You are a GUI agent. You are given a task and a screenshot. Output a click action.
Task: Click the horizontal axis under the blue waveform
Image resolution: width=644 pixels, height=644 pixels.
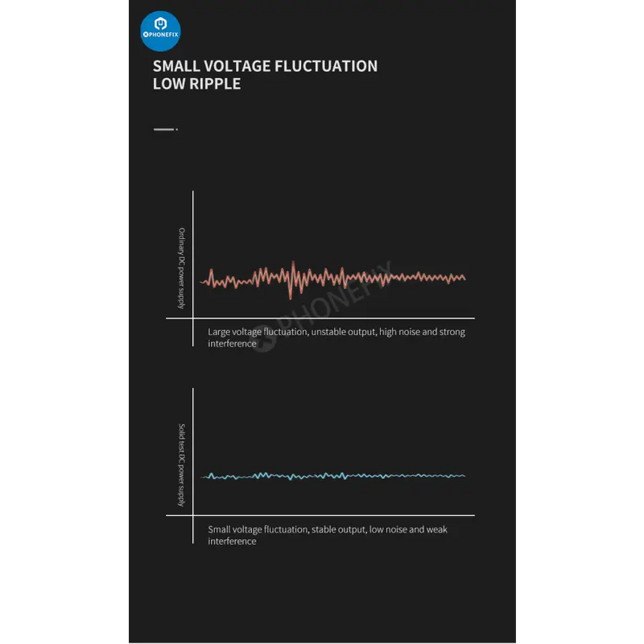[x=322, y=515]
